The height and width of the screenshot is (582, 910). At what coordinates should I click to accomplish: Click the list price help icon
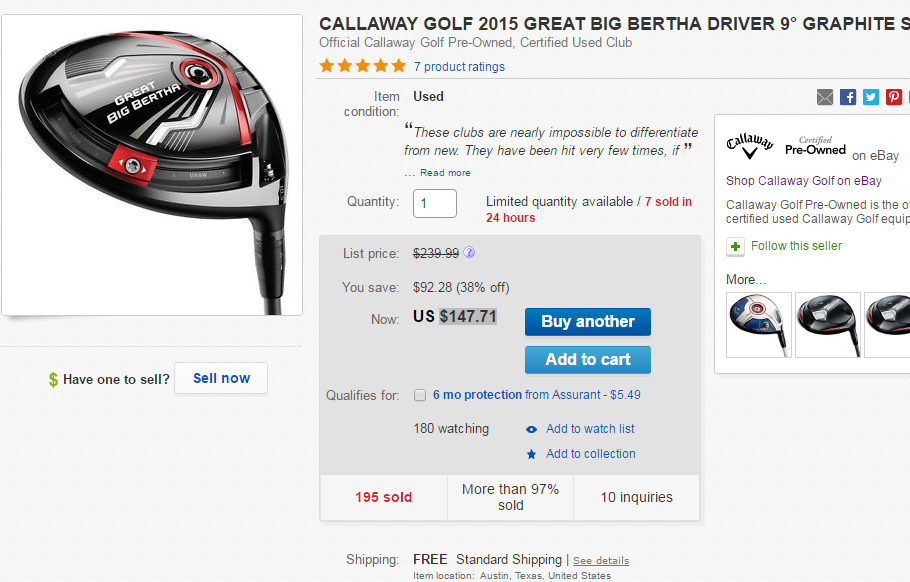469,253
